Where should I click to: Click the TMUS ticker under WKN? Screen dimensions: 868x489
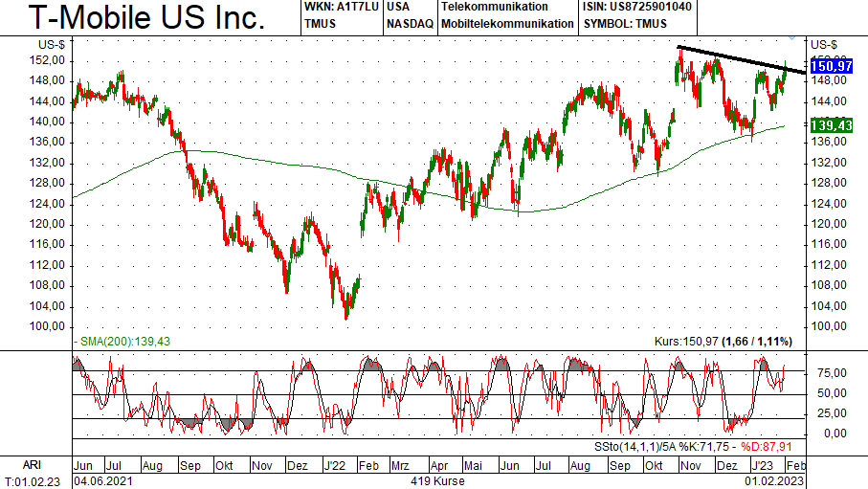coord(320,24)
